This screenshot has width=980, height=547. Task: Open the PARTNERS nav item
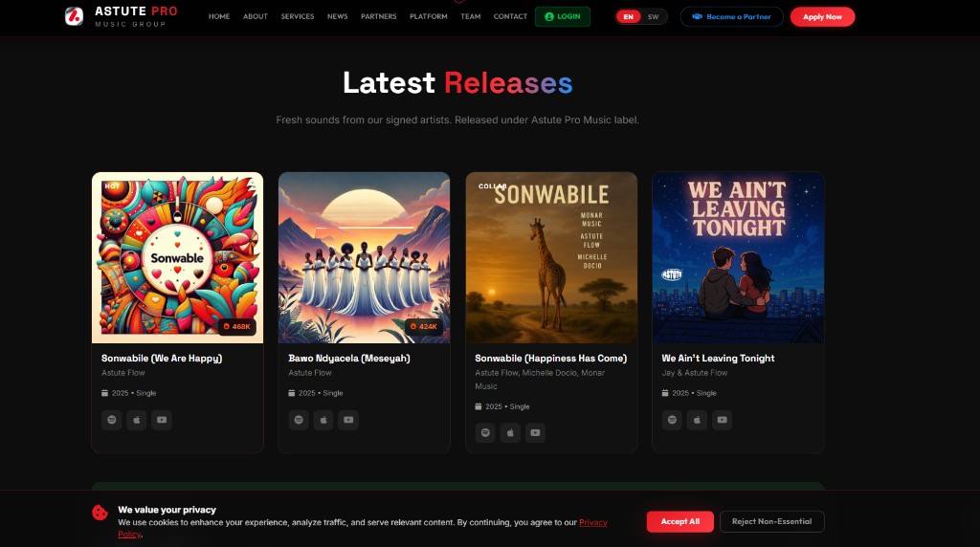(x=379, y=16)
